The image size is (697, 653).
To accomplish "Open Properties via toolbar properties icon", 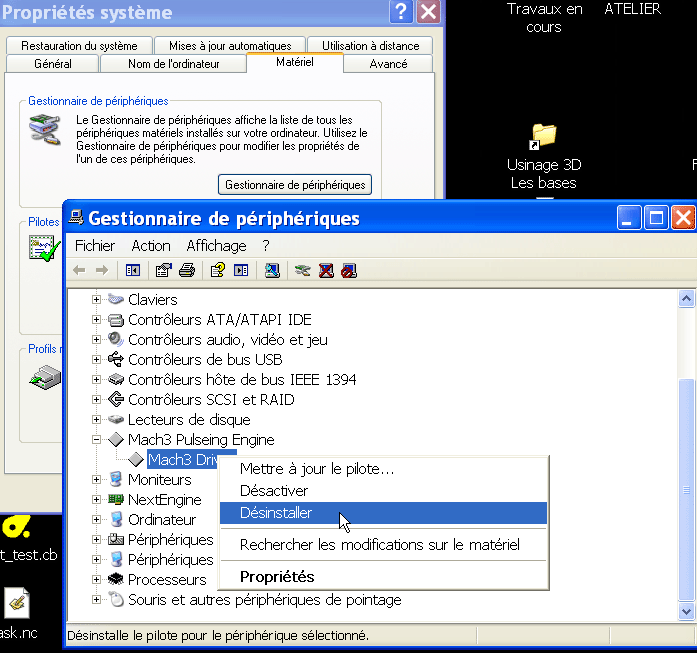I will click(164, 270).
